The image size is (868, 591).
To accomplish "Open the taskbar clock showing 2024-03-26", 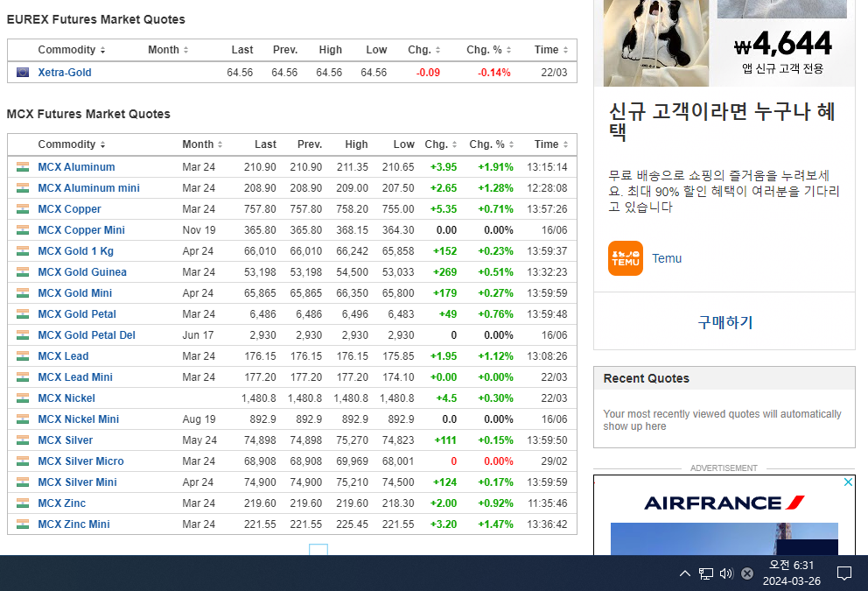I will pos(792,573).
